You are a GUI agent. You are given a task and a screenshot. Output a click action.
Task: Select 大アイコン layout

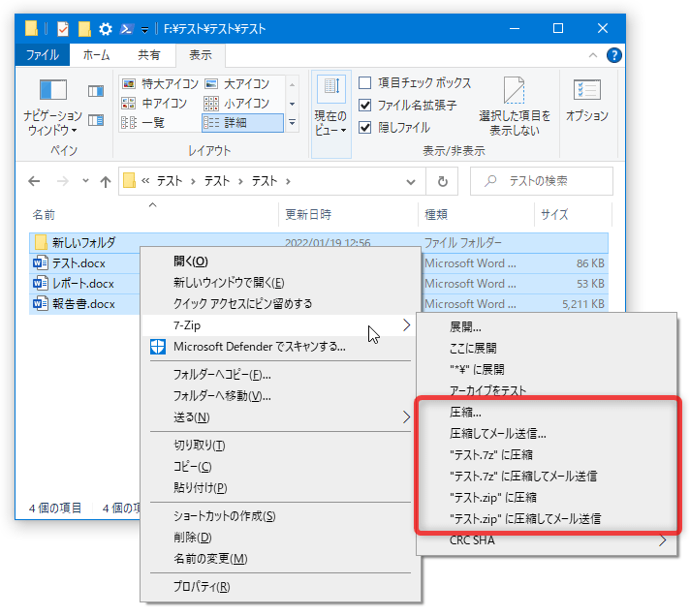[237, 83]
